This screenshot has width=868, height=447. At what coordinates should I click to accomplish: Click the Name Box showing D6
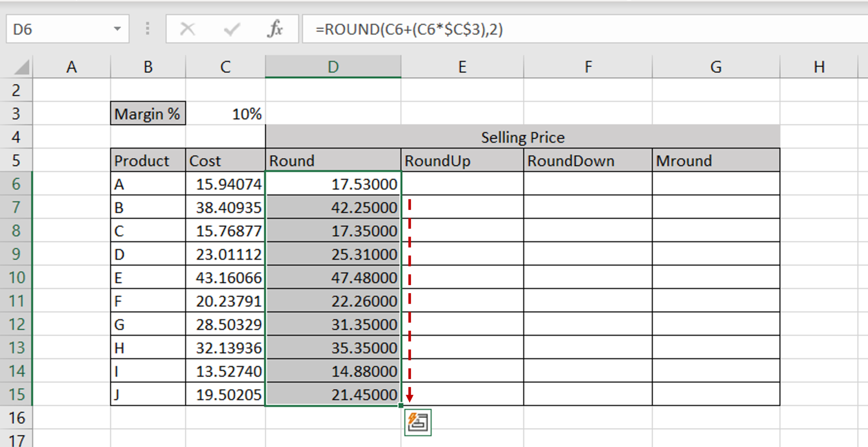coord(67,29)
